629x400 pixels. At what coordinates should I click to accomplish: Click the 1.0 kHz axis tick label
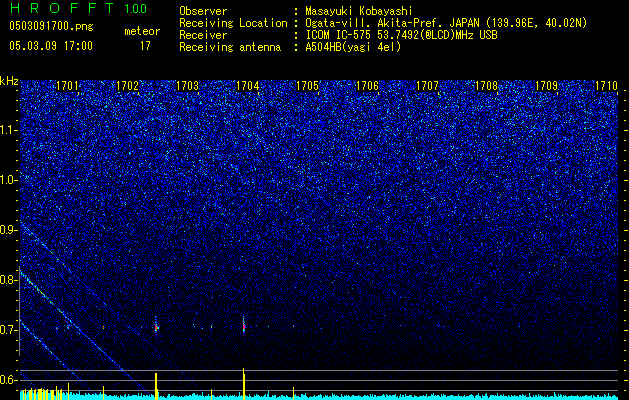click(8, 180)
